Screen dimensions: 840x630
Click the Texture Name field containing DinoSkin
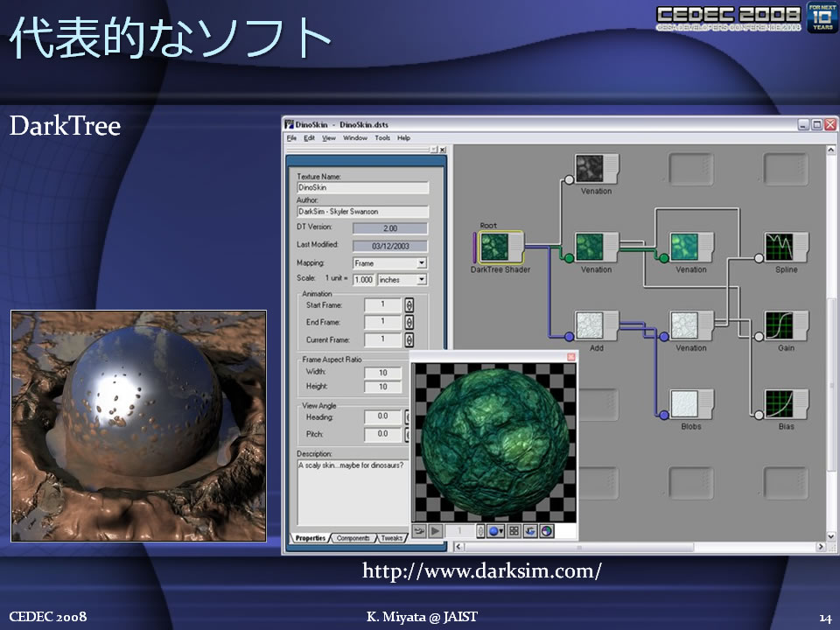coord(362,187)
